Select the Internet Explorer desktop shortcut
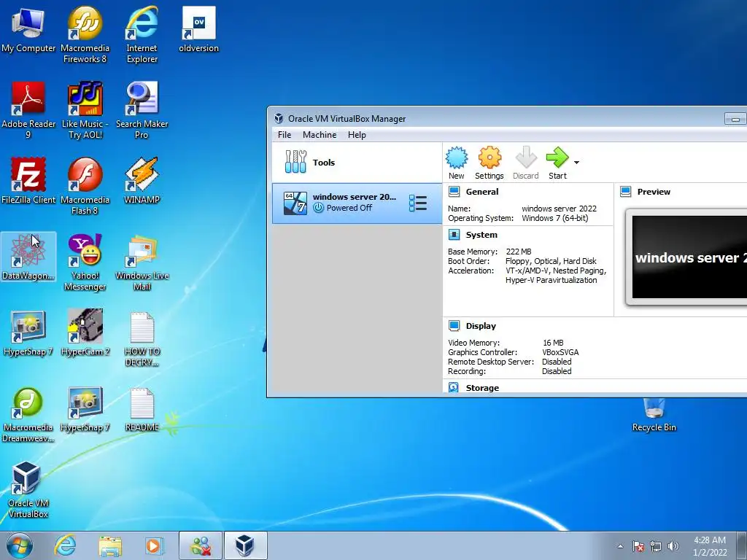 (x=142, y=34)
